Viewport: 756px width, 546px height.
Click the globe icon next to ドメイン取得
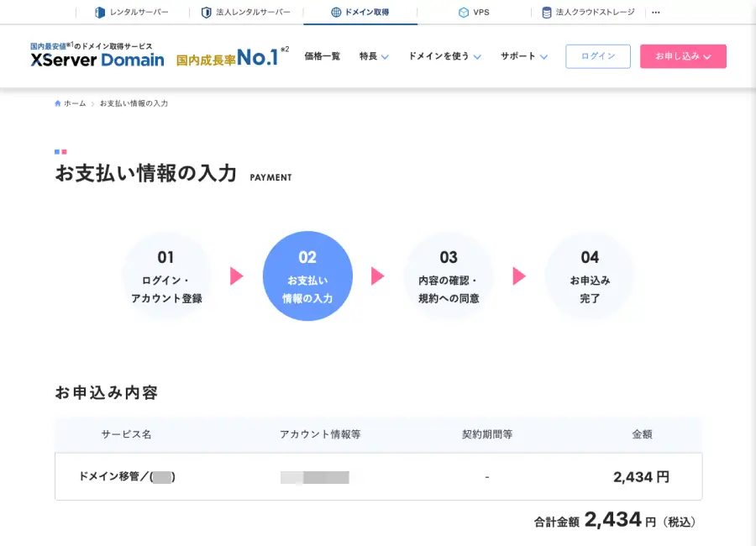tap(335, 12)
